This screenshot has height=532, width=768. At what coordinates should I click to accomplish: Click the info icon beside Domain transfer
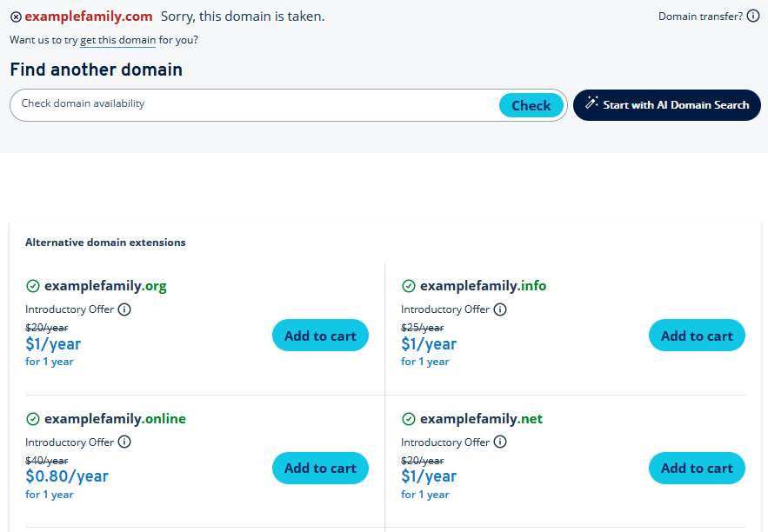point(753,17)
